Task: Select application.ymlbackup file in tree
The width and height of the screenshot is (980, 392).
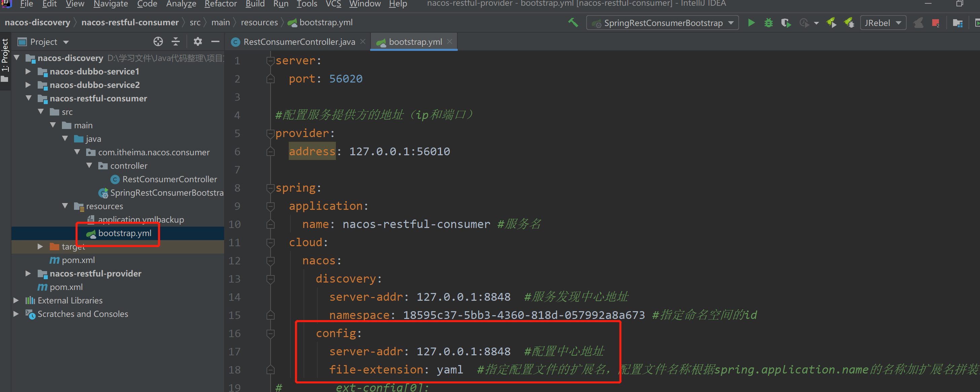Action: (x=135, y=220)
